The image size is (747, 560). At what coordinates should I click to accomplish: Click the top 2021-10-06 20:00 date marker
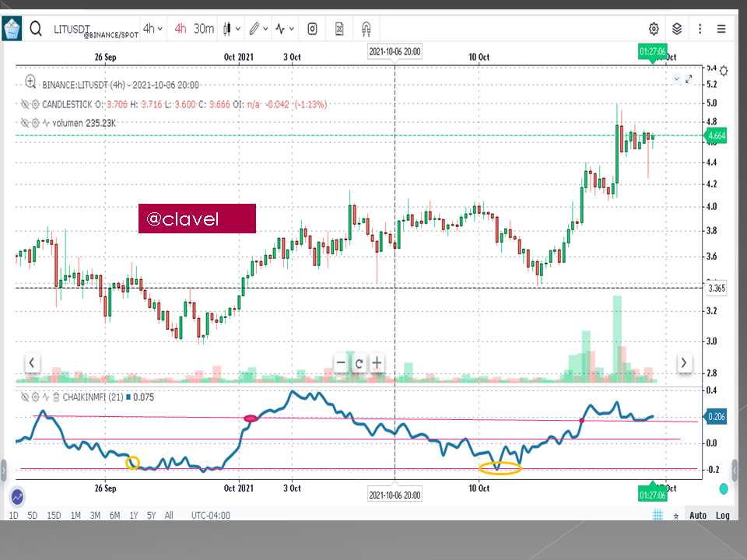[395, 51]
